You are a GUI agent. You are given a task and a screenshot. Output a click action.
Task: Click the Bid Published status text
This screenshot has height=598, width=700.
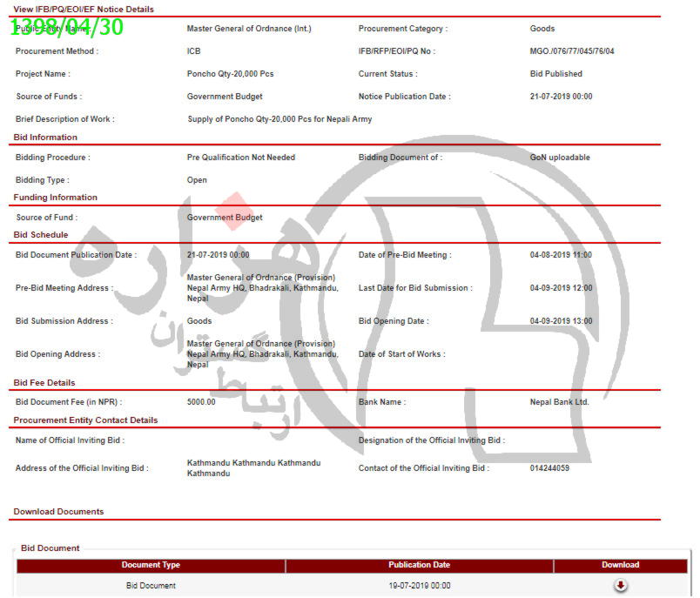click(555, 74)
